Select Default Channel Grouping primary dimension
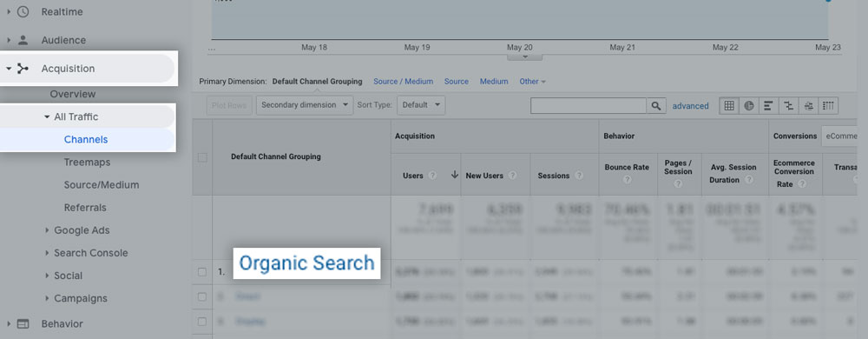 [x=317, y=82]
